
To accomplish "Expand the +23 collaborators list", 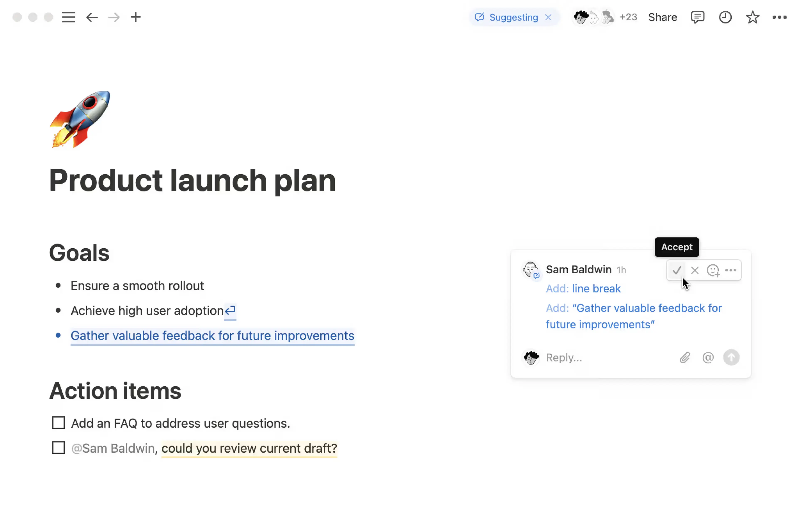I will click(x=628, y=17).
